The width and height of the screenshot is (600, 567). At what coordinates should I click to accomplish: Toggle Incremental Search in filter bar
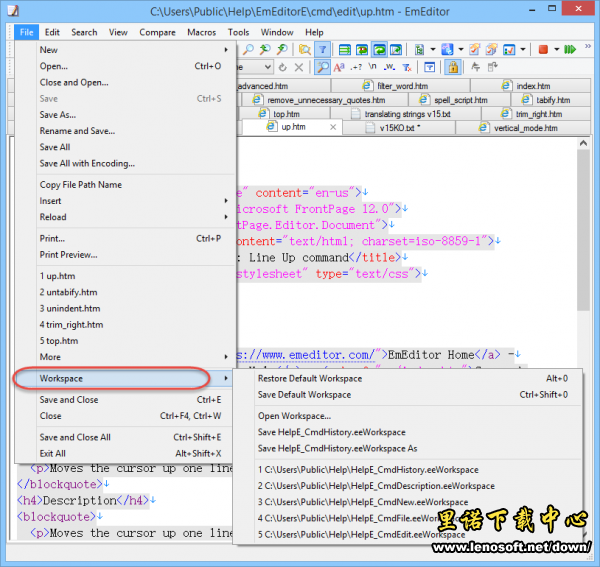[323, 67]
